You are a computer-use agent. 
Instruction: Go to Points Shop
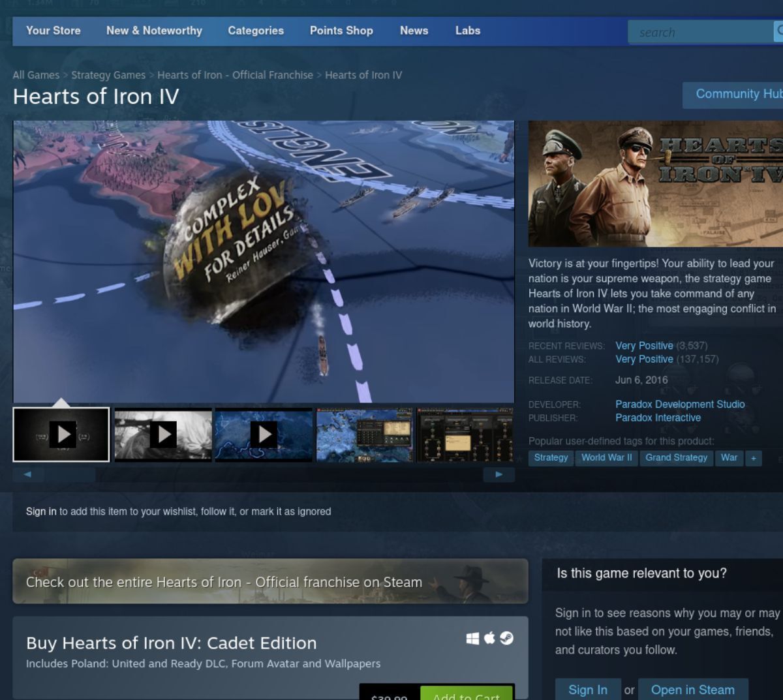click(x=341, y=31)
